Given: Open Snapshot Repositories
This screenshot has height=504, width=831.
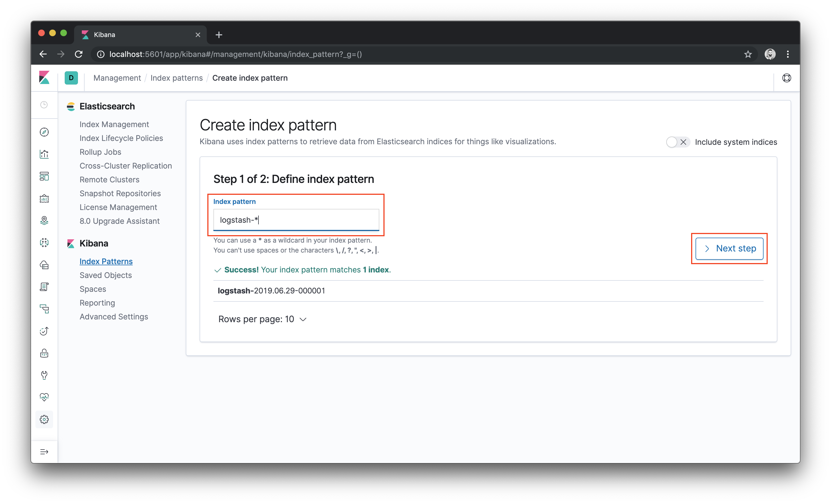Looking at the screenshot, I should 120,193.
